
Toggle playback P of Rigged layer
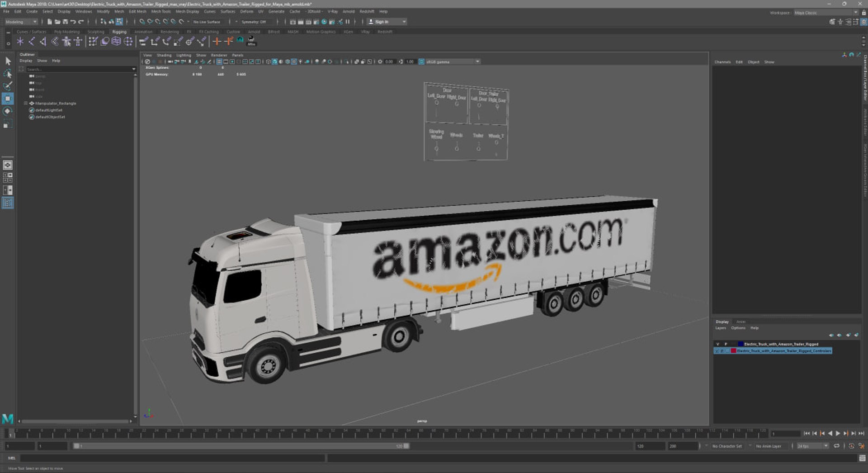[726, 344]
